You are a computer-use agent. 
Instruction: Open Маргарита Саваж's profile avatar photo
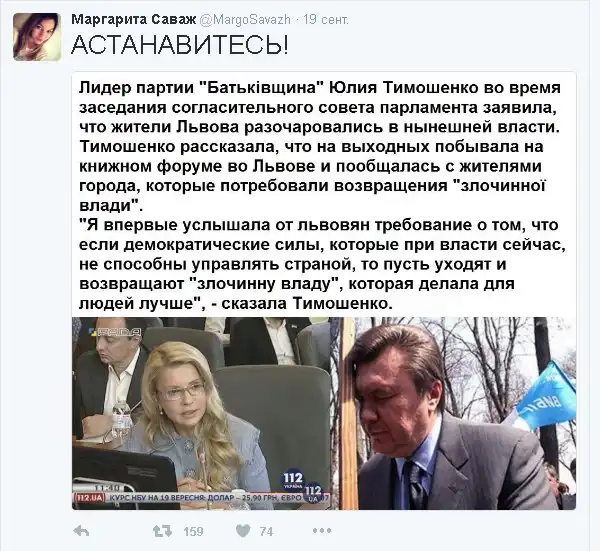(x=37, y=37)
